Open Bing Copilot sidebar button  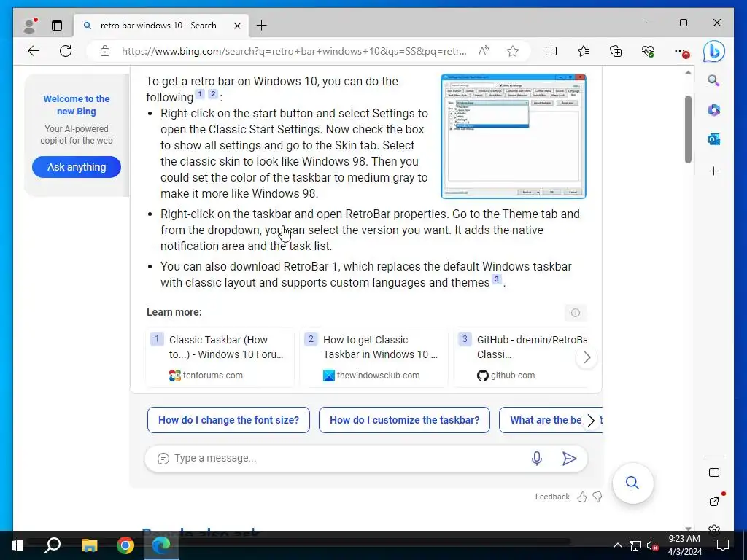(713, 51)
